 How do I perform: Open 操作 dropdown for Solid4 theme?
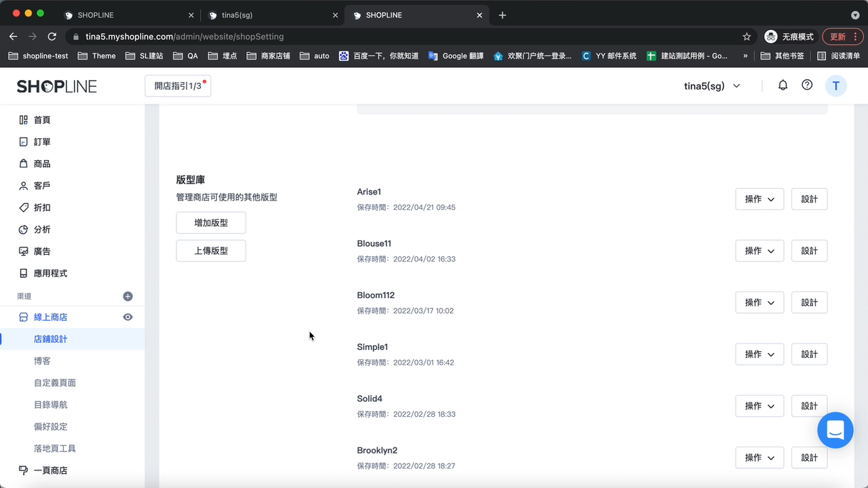point(759,406)
